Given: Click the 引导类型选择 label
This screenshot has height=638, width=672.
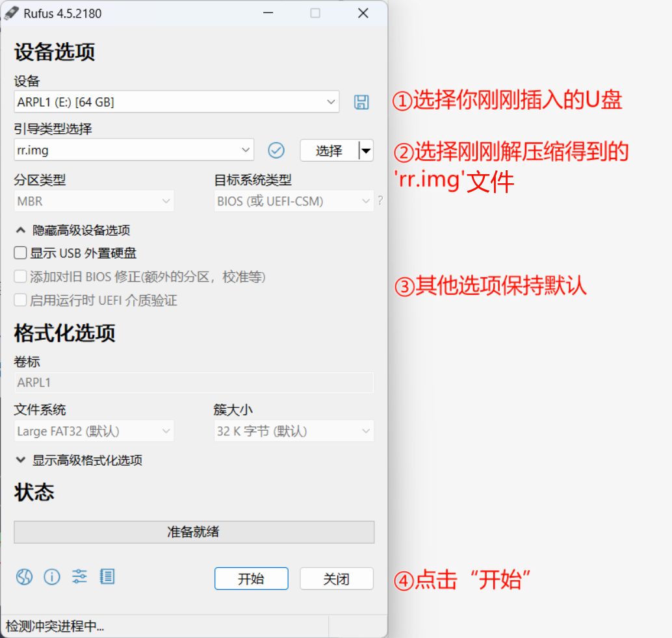Looking at the screenshot, I should (53, 129).
